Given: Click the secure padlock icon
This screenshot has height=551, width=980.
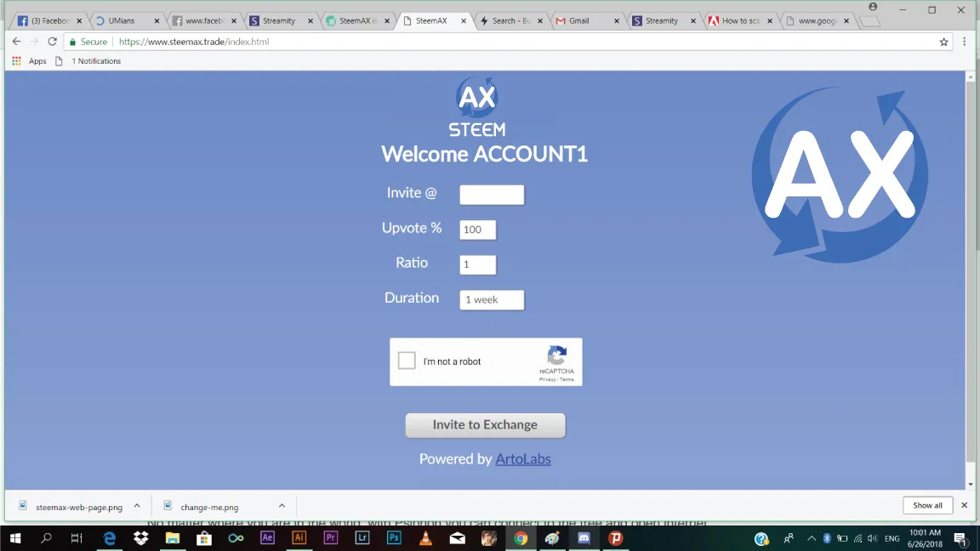Looking at the screenshot, I should click(72, 42).
